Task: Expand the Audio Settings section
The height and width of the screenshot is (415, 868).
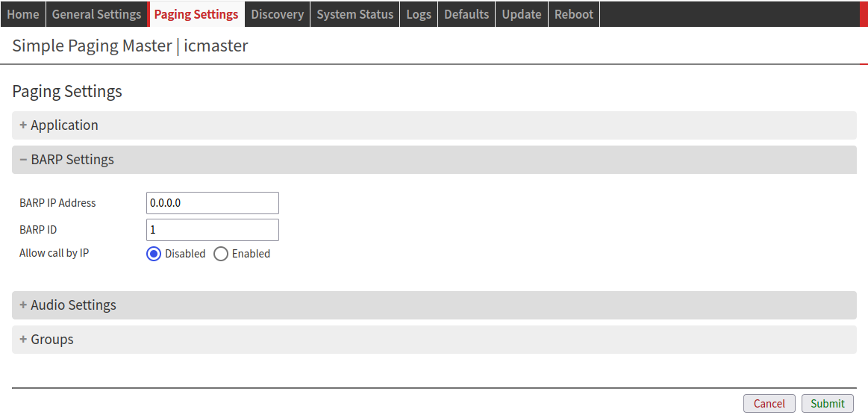Action: tap(73, 305)
